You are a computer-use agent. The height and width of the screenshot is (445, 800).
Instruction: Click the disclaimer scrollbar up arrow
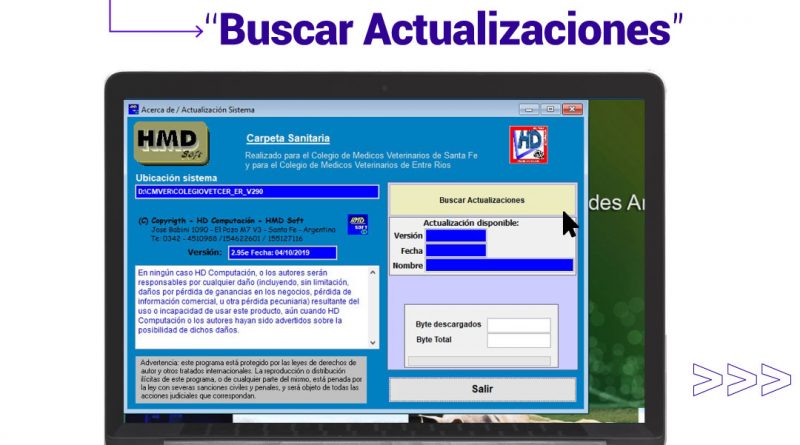(373, 273)
